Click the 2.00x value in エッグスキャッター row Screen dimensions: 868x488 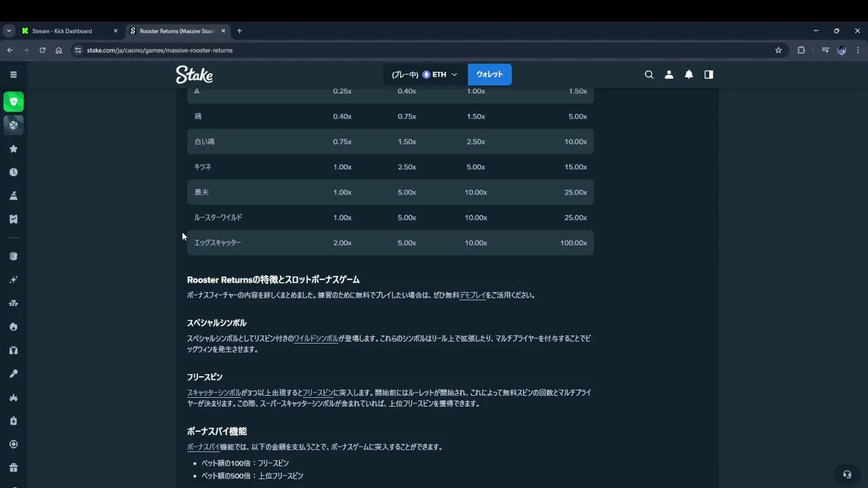(342, 243)
